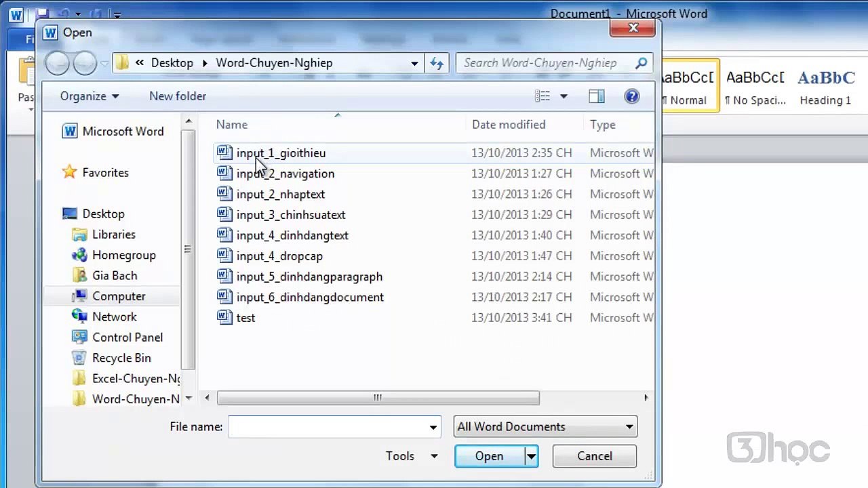Click the Open button
Viewport: 868px width, 488px height.
490,456
